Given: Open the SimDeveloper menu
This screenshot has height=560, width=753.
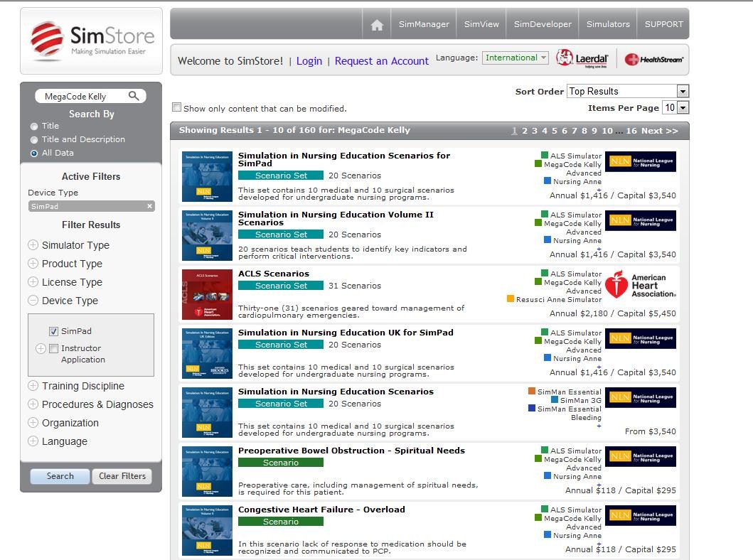Looking at the screenshot, I should pos(543,24).
